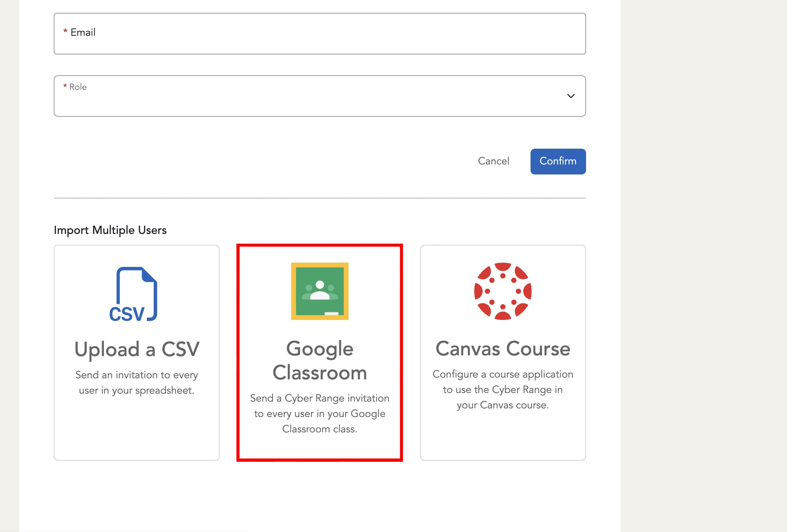Click 'Send a Cyber Range invitation' description
This screenshot has width=787, height=532.
click(x=320, y=413)
